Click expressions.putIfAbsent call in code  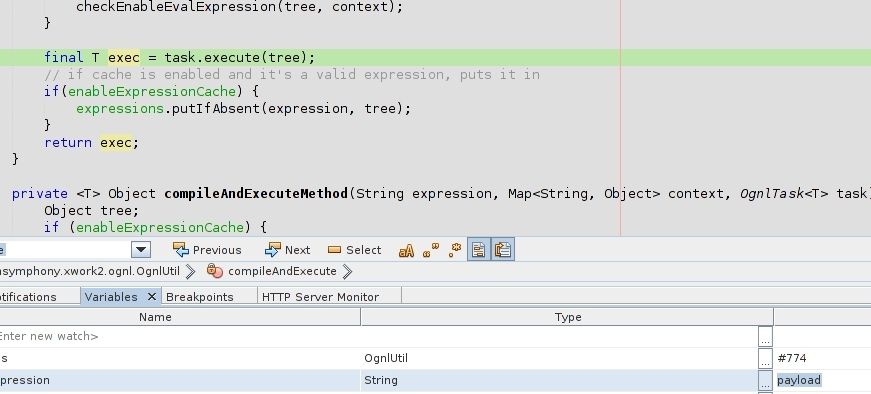tap(243, 109)
